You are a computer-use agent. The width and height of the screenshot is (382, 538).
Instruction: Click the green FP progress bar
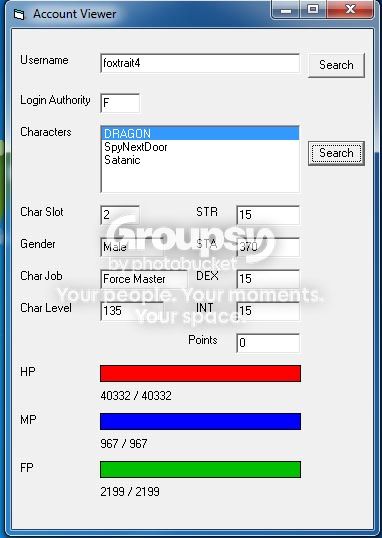click(200, 469)
